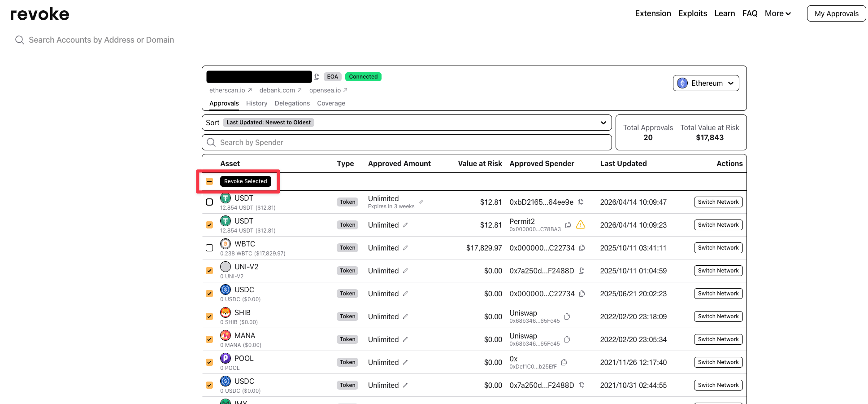Open the More menu in the header
This screenshot has height=404, width=868.
777,13
